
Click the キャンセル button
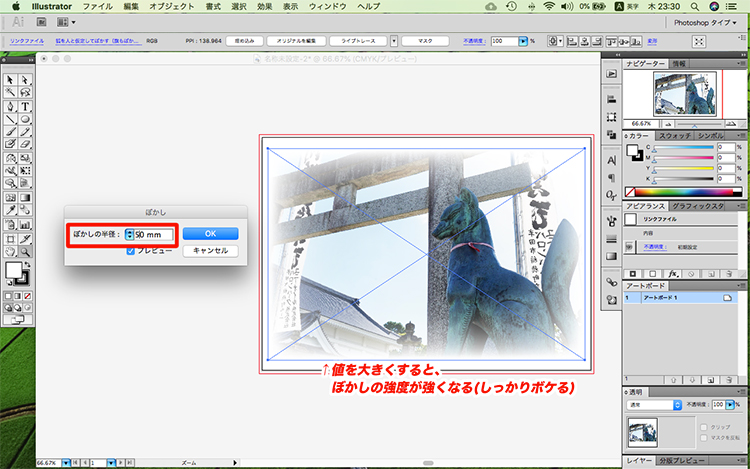[x=210, y=251]
